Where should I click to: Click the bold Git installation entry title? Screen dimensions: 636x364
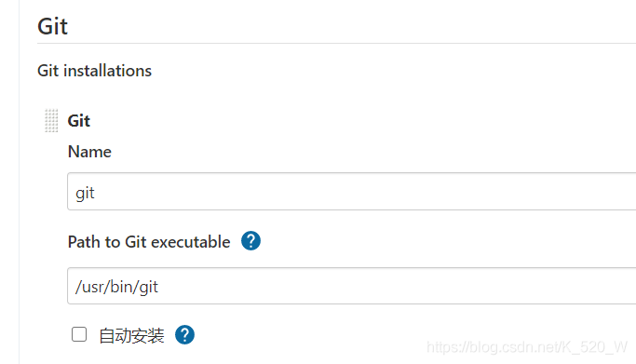pyautogui.click(x=79, y=121)
